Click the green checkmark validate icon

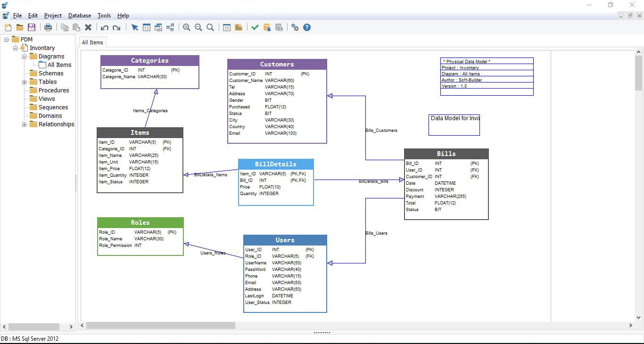[x=255, y=27]
